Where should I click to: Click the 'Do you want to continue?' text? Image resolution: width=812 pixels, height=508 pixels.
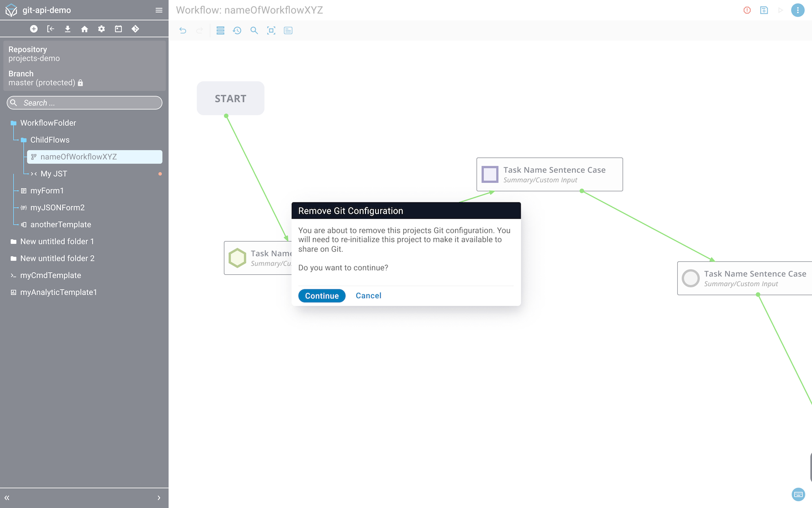pyautogui.click(x=343, y=268)
